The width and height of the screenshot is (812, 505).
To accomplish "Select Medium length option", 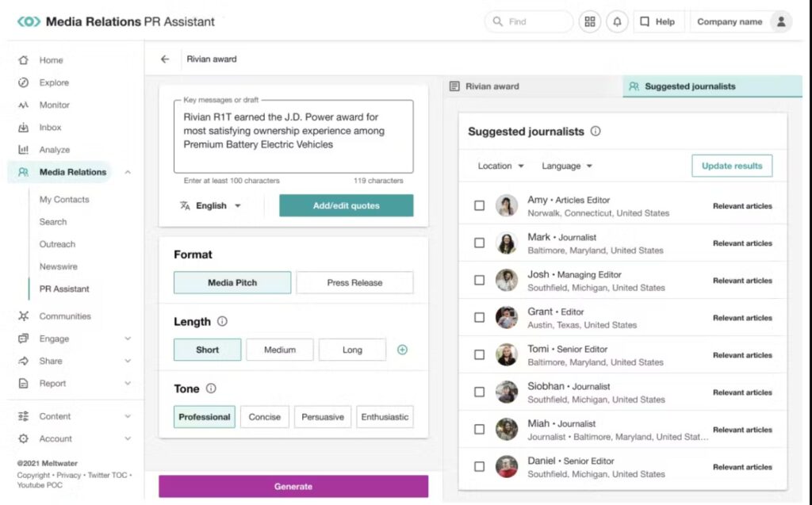I will tap(280, 350).
